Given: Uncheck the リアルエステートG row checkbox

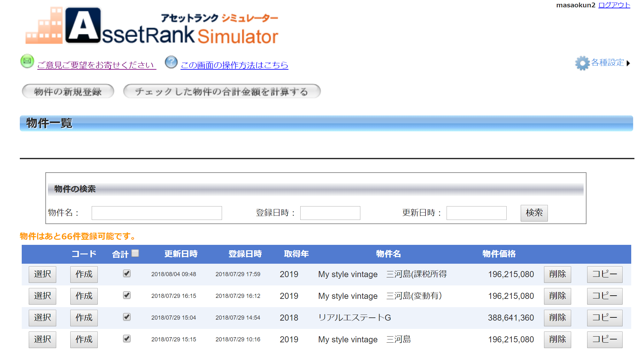Looking at the screenshot, I should [127, 317].
